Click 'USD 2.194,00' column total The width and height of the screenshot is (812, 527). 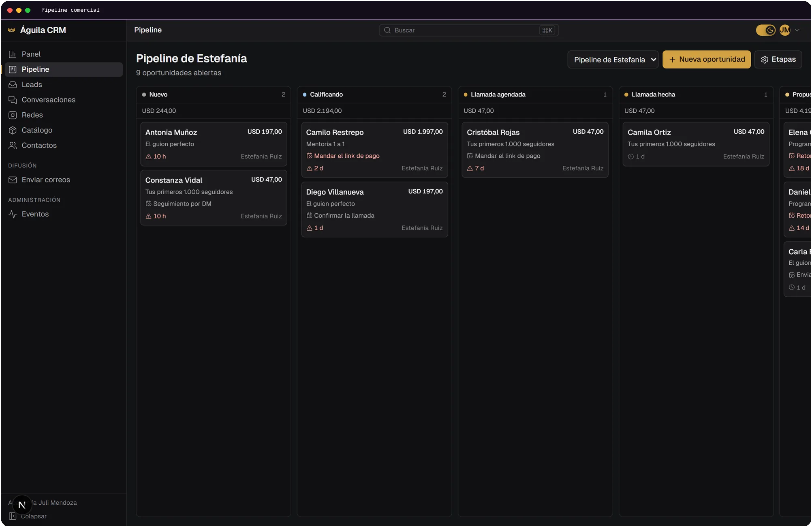pos(322,111)
